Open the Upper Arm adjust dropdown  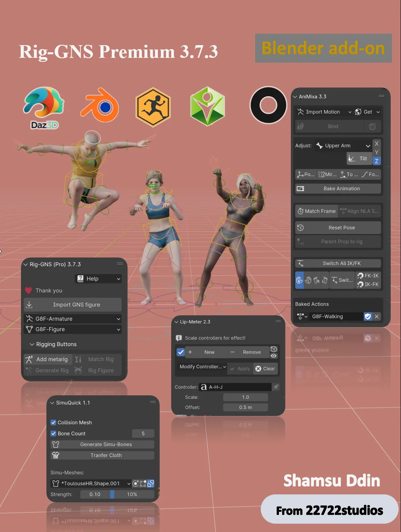[x=343, y=146]
